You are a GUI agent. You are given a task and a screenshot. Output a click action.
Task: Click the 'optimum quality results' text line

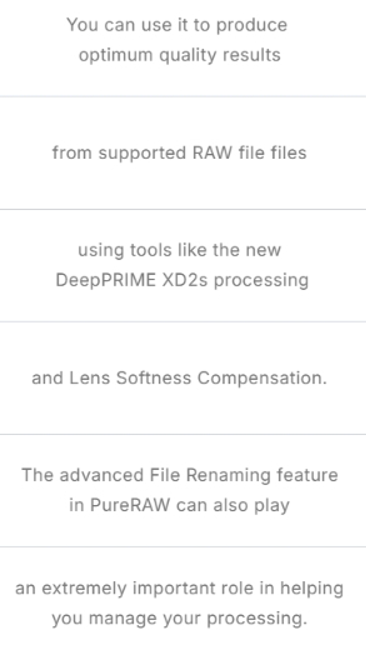point(180,55)
